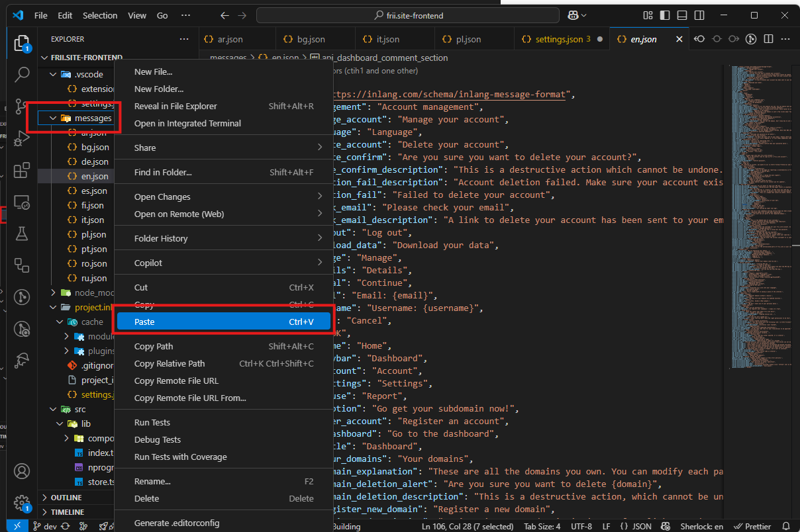This screenshot has width=800, height=532.
Task: Go back using the navigation arrow
Action: tap(224, 15)
